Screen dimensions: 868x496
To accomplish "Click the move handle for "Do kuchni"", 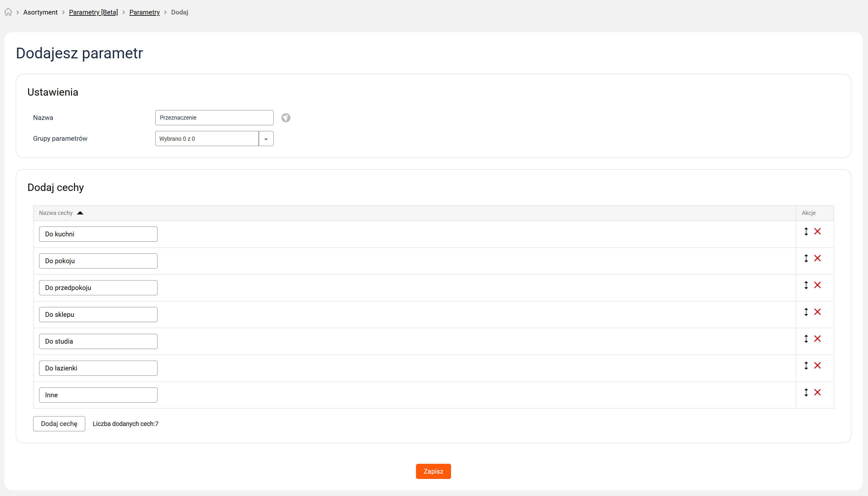I will tap(806, 232).
